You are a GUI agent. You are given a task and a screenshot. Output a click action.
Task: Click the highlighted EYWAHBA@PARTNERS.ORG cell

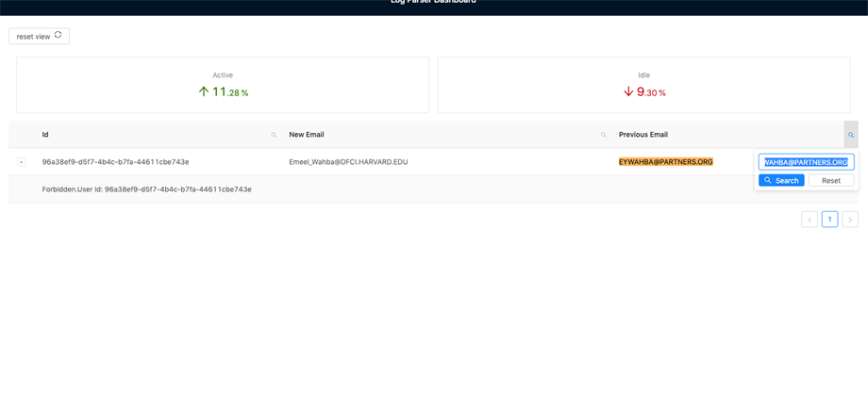click(x=665, y=162)
